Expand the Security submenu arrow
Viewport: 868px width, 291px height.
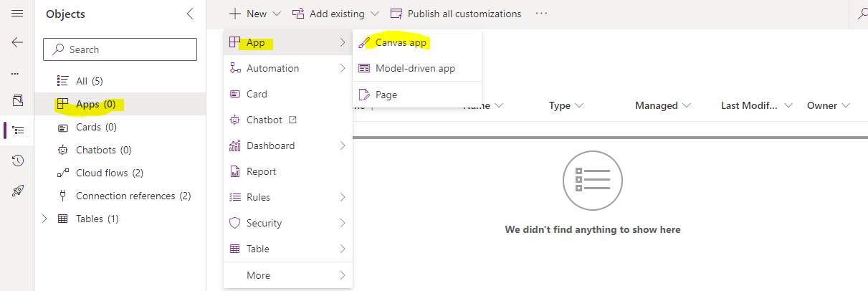(x=342, y=223)
